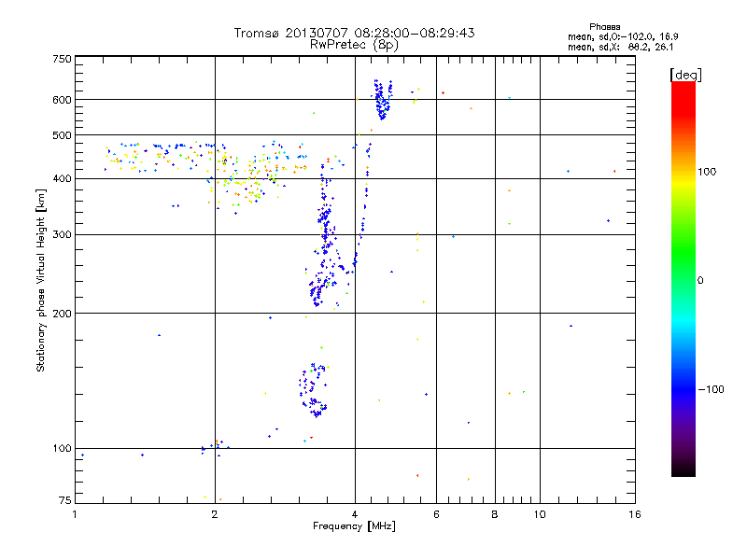
Task: Click the plot title 'Tromsø 20130707 08:28:00-08:29:43'
Action: click(354, 33)
